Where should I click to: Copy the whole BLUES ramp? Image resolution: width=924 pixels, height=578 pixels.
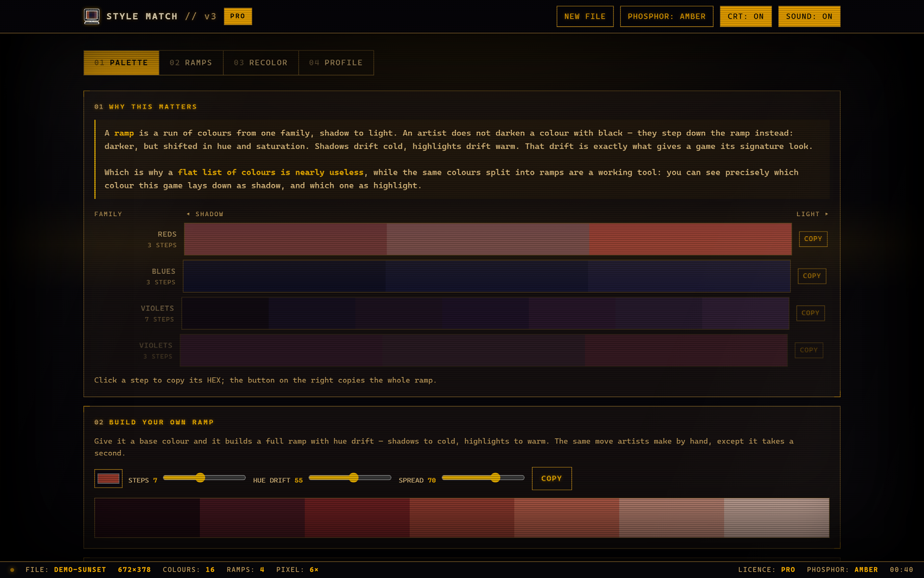click(x=812, y=276)
